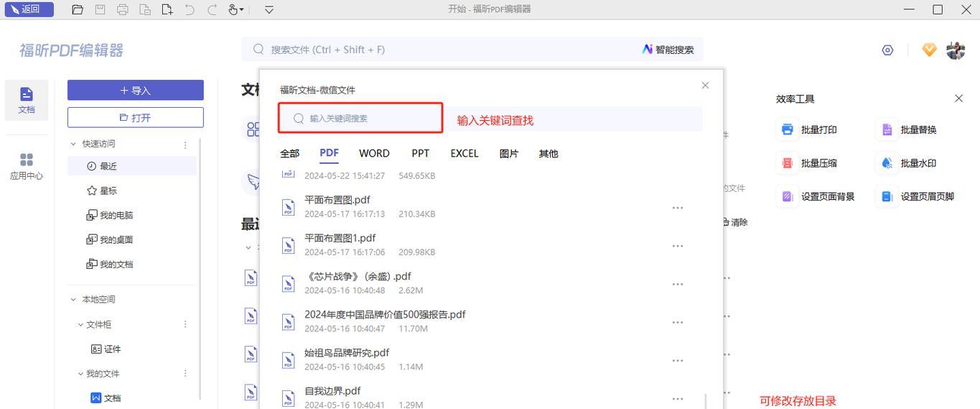Viewport: 980px width, 409px height.
Task: Launch the 批量打印 tool
Action: 808,129
